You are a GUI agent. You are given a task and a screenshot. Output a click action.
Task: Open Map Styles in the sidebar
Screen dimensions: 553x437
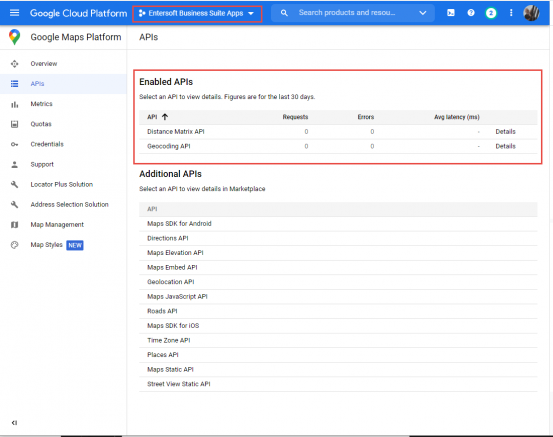click(63, 245)
